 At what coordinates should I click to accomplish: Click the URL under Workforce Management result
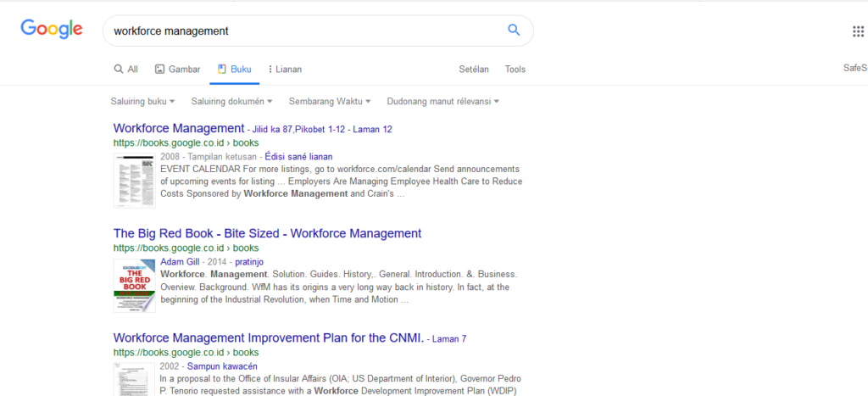[186, 143]
